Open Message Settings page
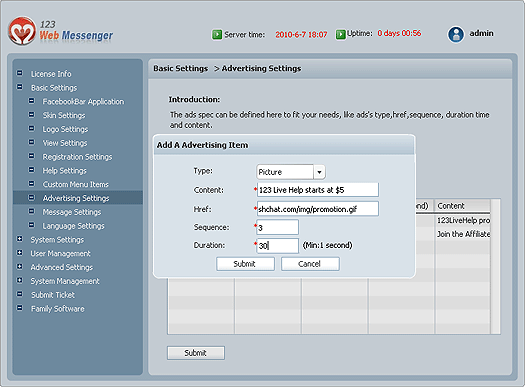 pyautogui.click(x=71, y=212)
